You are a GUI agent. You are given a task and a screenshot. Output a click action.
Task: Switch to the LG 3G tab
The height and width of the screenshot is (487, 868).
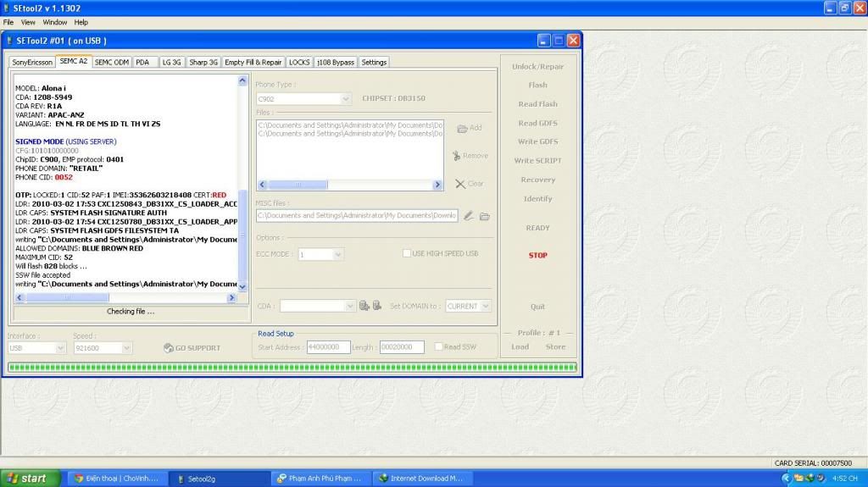[171, 63]
